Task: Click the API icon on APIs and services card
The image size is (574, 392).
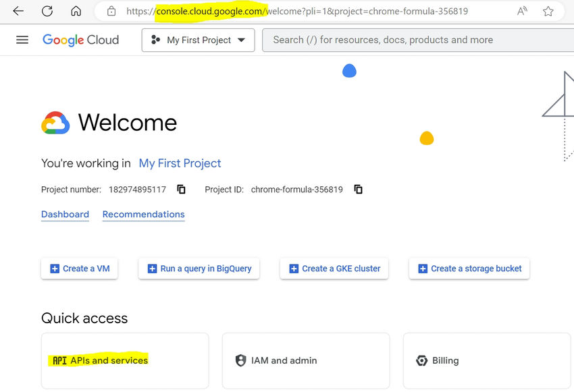Action: pyautogui.click(x=59, y=360)
